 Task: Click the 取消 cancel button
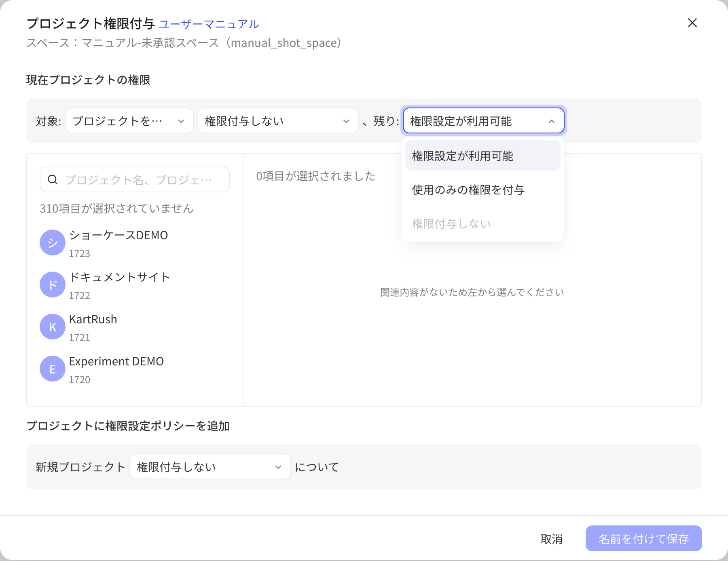551,539
